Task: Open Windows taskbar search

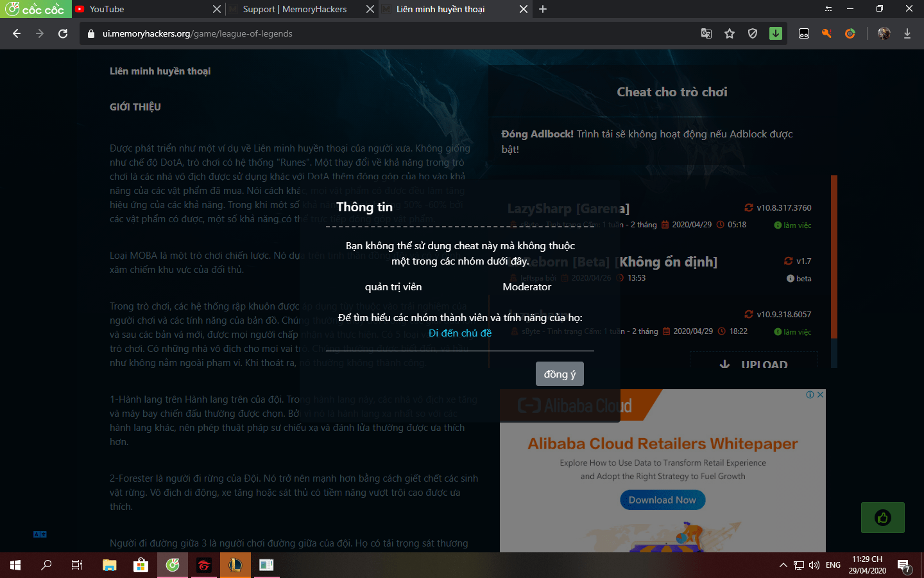Action: [x=46, y=565]
